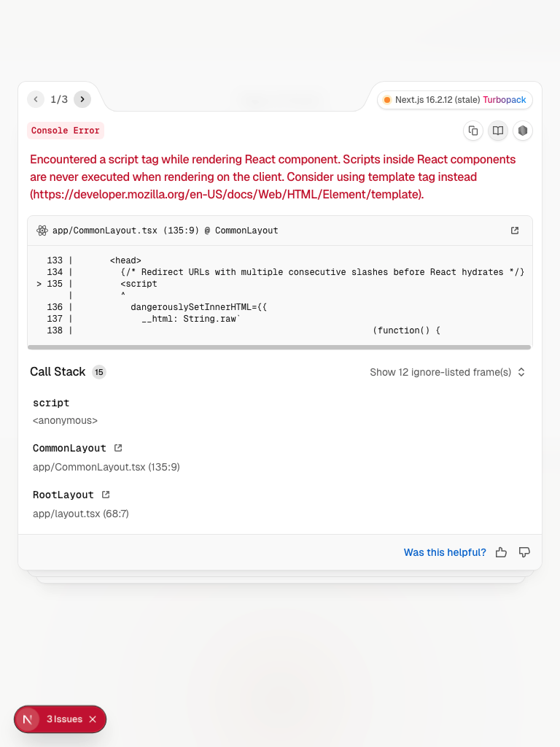Click app/CommonLayout.tsx (135:9) stack location
The width and height of the screenshot is (560, 747).
(106, 467)
